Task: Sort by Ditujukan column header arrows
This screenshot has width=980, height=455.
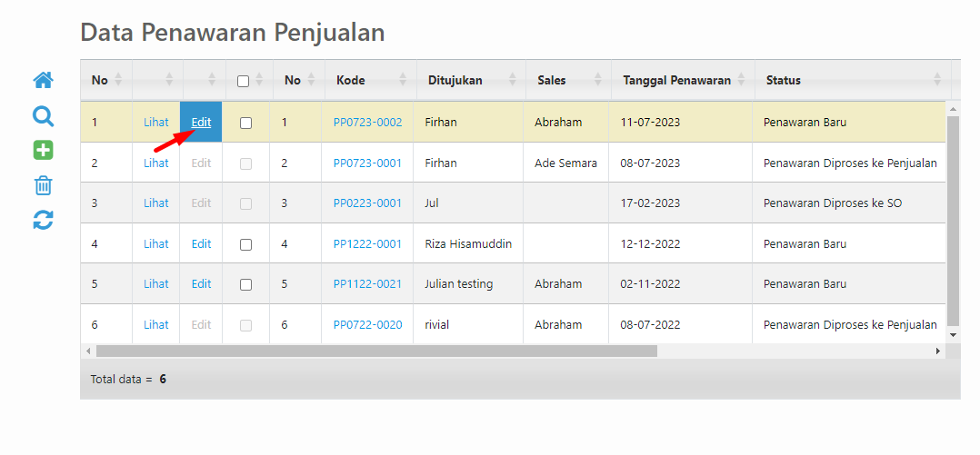Action: (513, 80)
